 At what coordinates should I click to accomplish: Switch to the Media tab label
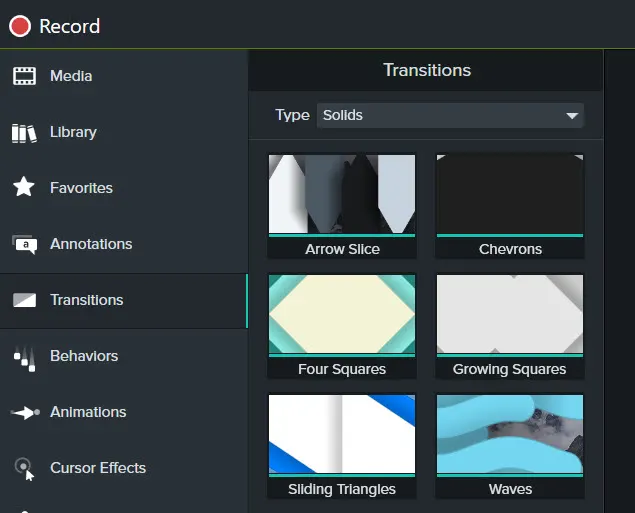click(x=71, y=76)
